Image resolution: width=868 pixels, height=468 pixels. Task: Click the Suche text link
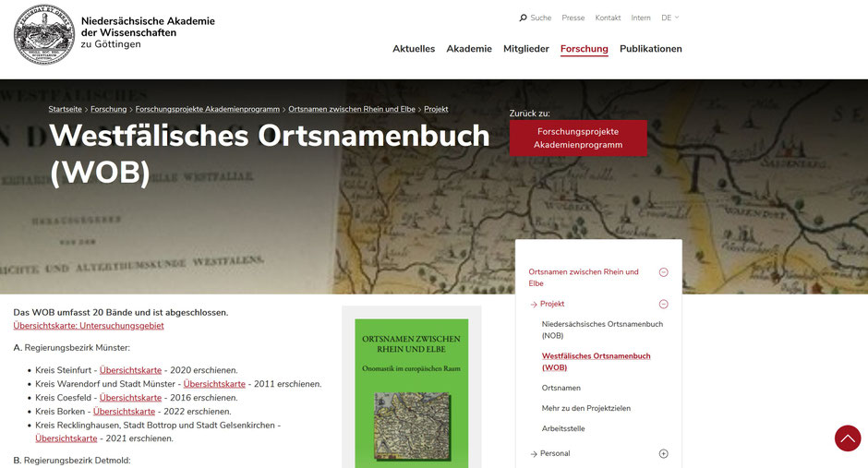[x=541, y=18]
